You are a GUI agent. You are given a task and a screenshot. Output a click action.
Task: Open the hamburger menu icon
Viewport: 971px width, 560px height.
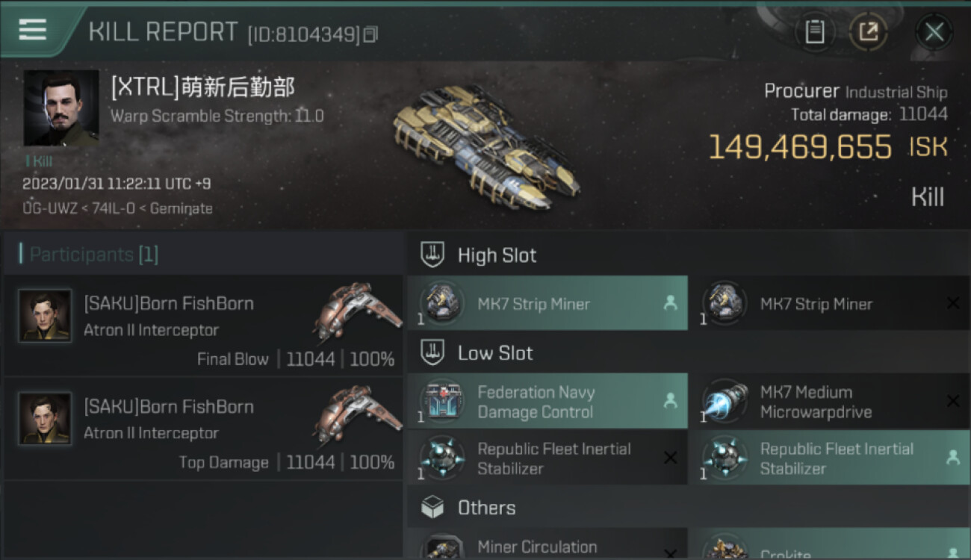tap(32, 30)
